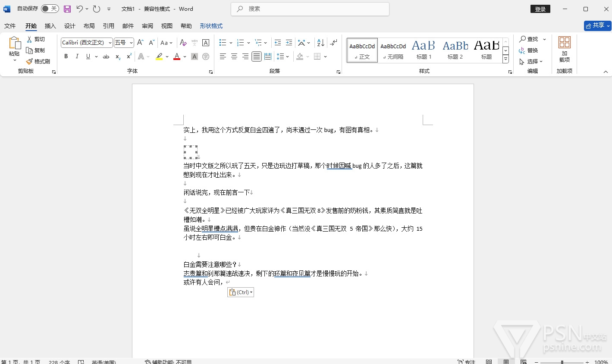Click the Undo arrow icon

pos(79,9)
